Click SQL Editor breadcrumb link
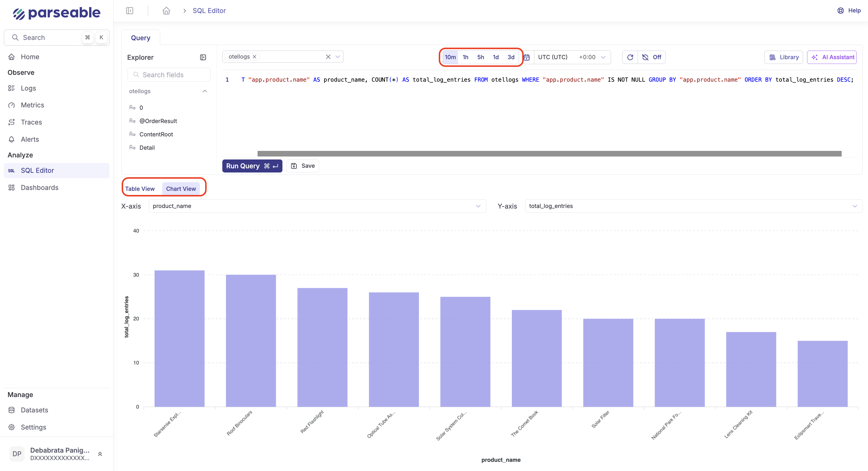 pyautogui.click(x=209, y=11)
